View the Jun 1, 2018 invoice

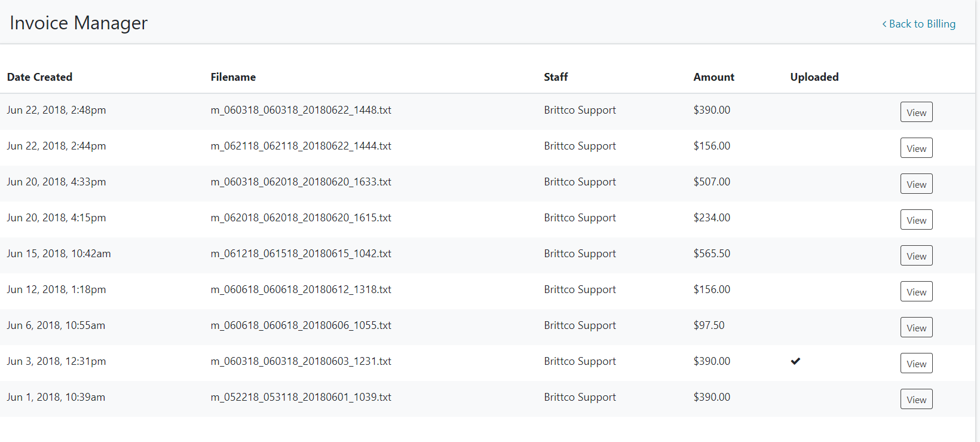pos(916,400)
